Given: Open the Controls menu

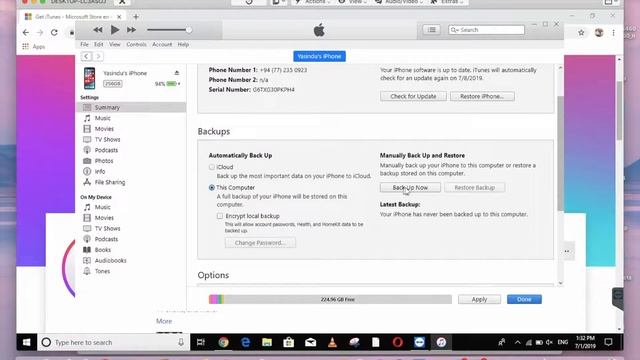Looking at the screenshot, I should click(136, 44).
